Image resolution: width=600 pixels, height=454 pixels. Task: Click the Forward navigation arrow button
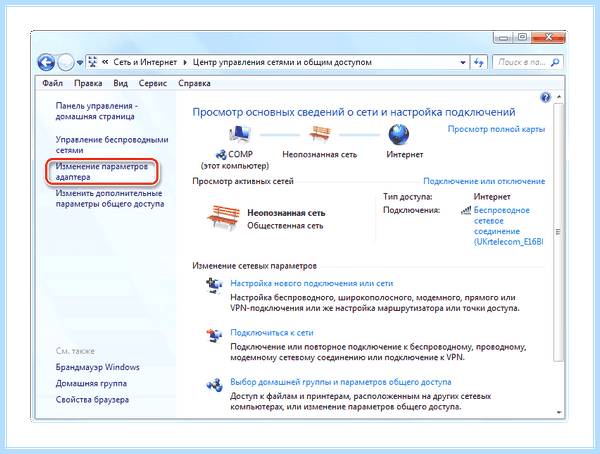pyautogui.click(x=65, y=62)
